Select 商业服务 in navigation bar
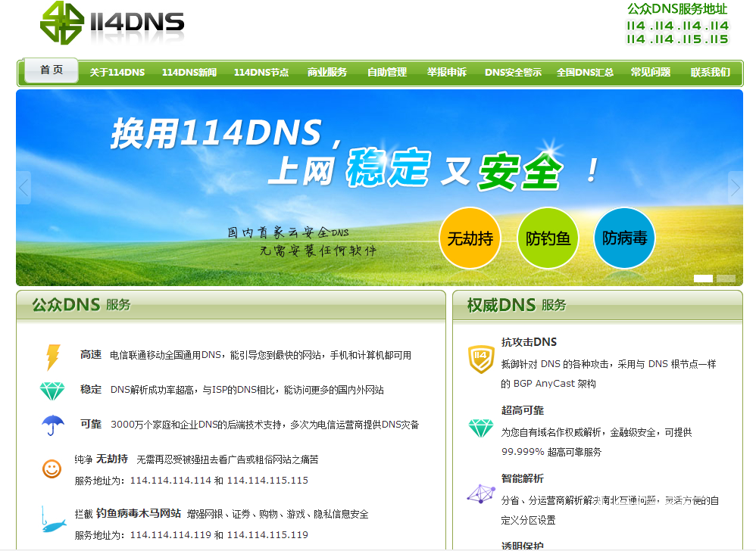 pyautogui.click(x=327, y=72)
